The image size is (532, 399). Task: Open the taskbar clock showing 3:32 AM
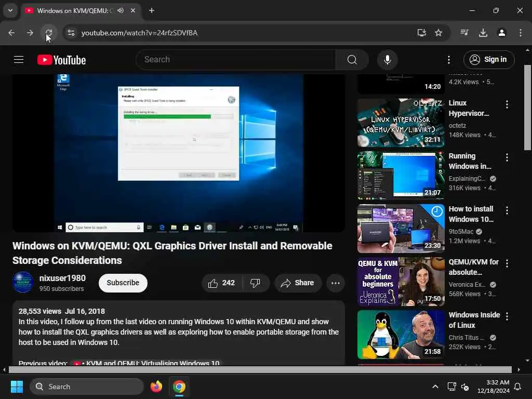coord(493,387)
